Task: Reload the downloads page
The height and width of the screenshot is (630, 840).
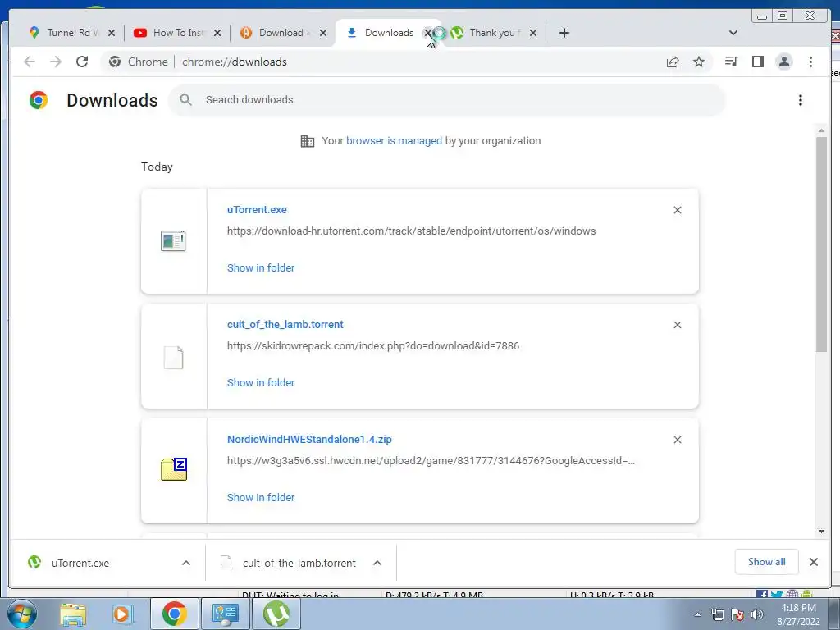Action: pos(82,62)
